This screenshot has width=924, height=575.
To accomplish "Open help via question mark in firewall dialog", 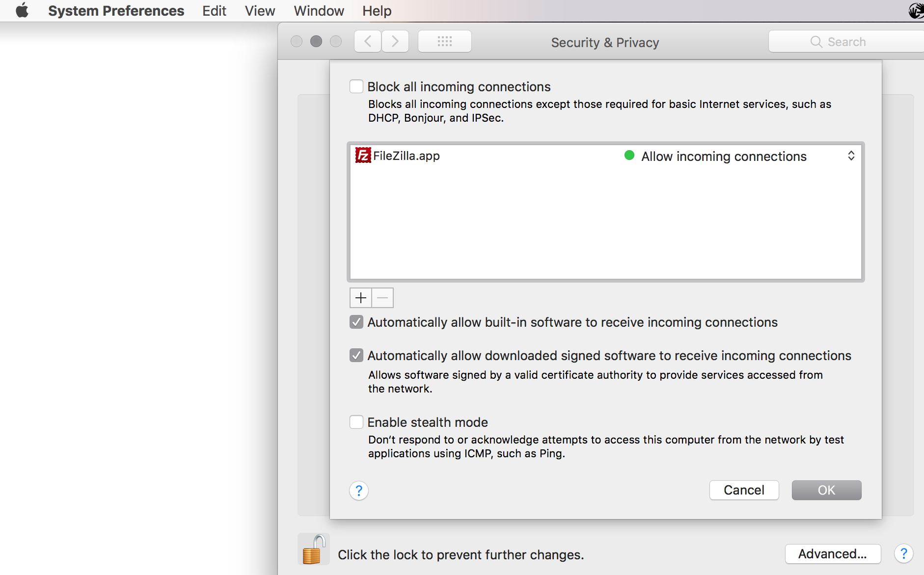I will (x=359, y=490).
